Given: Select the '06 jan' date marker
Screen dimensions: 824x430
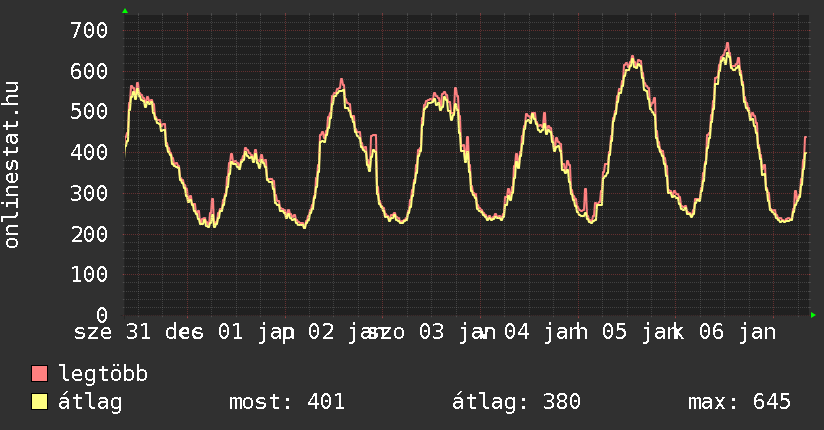Looking at the screenshot, I should click(x=736, y=331).
